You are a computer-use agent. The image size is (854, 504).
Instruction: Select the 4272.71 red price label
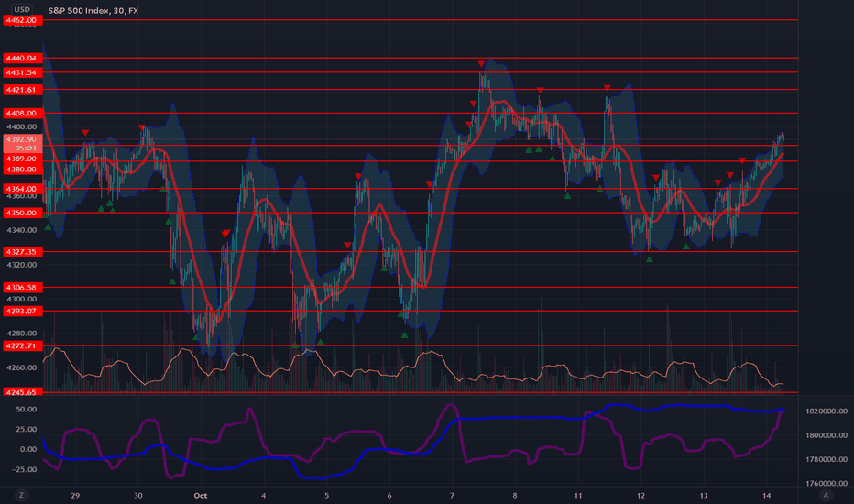(22, 346)
